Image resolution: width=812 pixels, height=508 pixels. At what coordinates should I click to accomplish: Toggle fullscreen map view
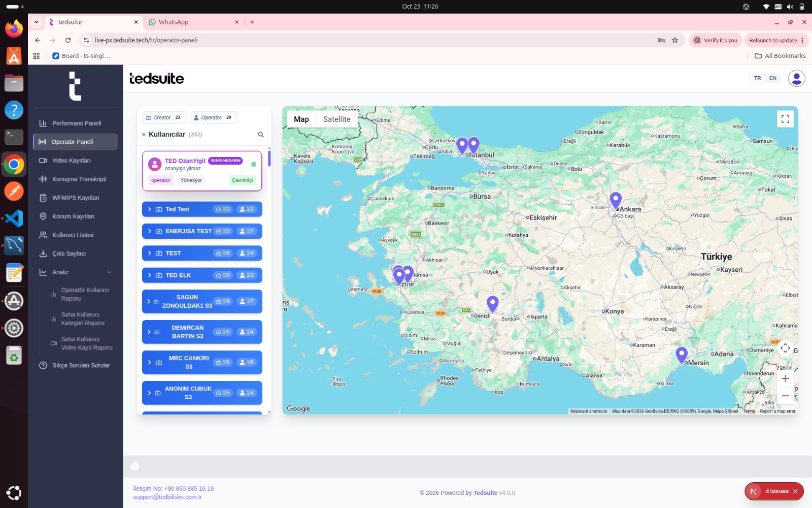click(785, 119)
